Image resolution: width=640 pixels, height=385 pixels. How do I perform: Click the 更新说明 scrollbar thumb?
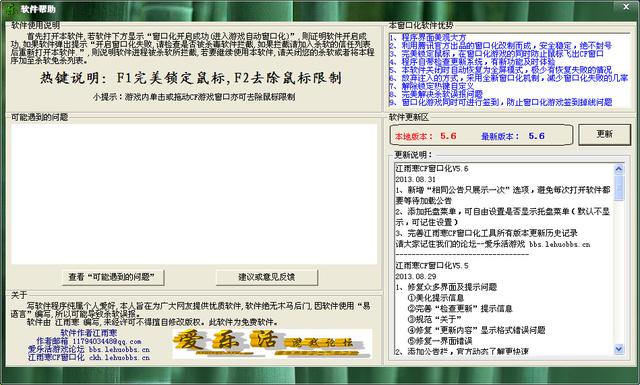[x=619, y=188]
